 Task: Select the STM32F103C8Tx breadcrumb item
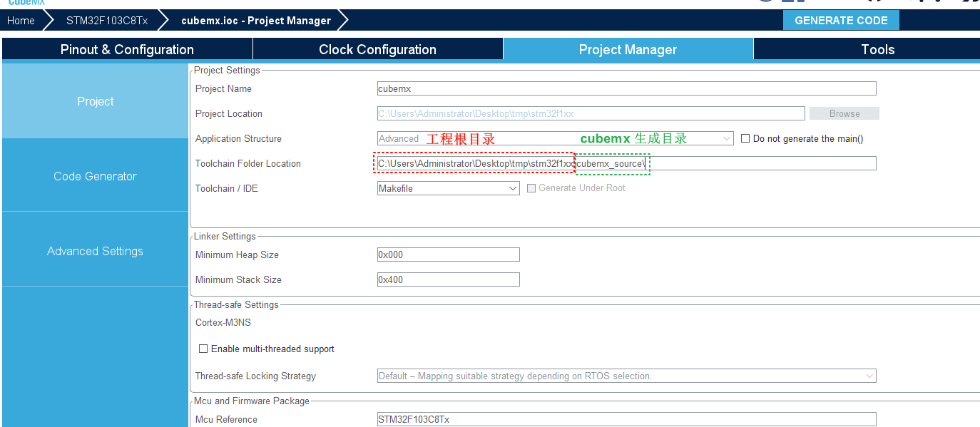tap(107, 20)
